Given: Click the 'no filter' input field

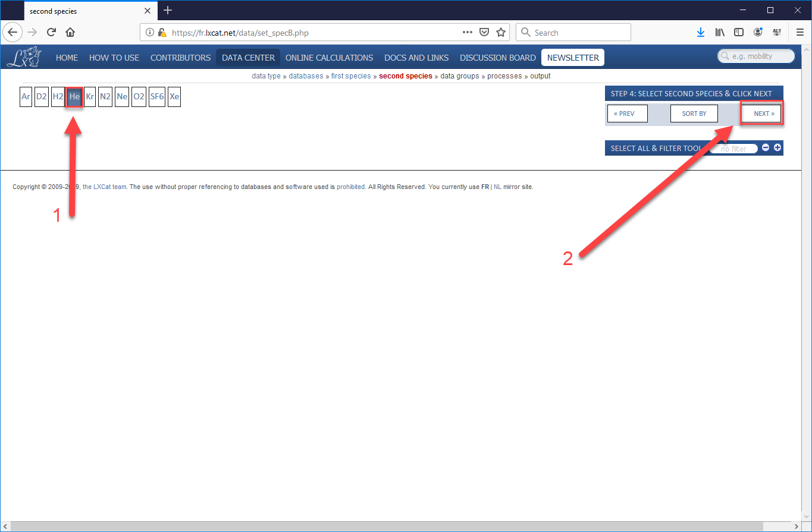Looking at the screenshot, I should [733, 149].
